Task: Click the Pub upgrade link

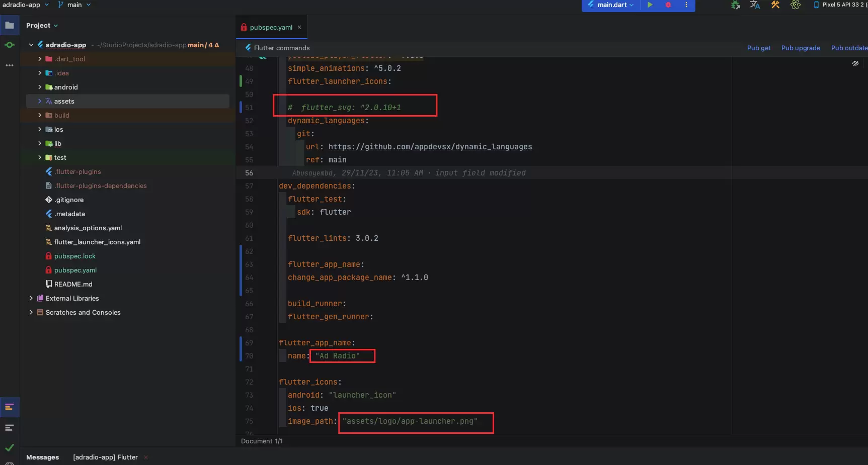Action: coord(801,48)
